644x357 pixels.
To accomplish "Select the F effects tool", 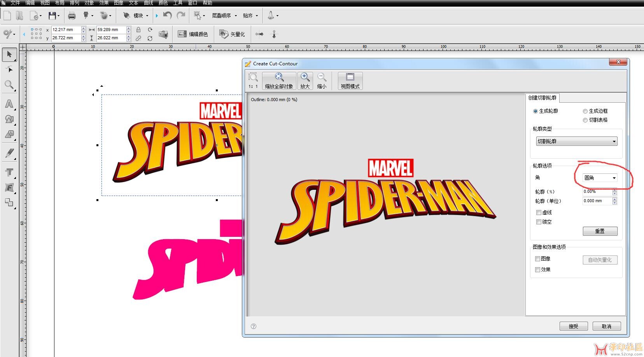I will (x=9, y=187).
